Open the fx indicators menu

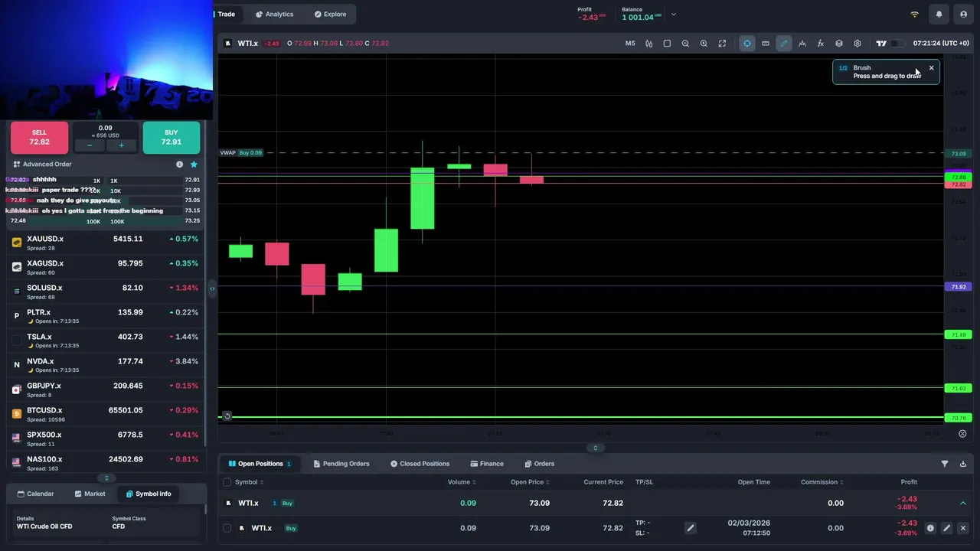click(821, 44)
